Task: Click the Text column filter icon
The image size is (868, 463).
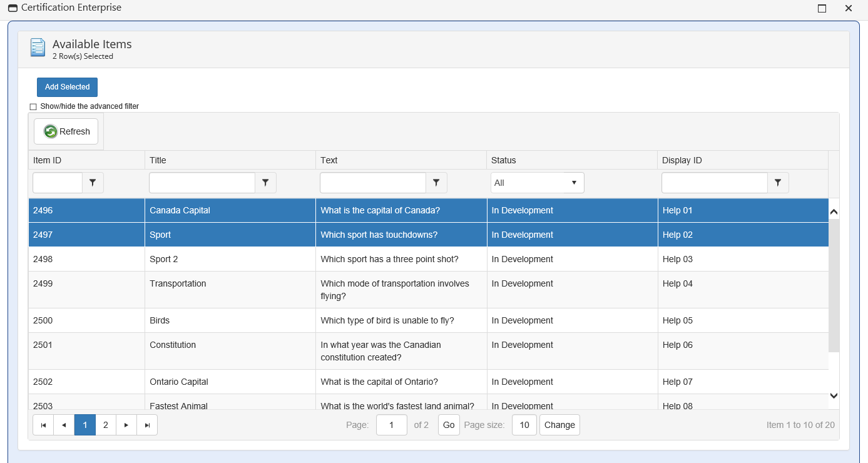Action: point(436,183)
